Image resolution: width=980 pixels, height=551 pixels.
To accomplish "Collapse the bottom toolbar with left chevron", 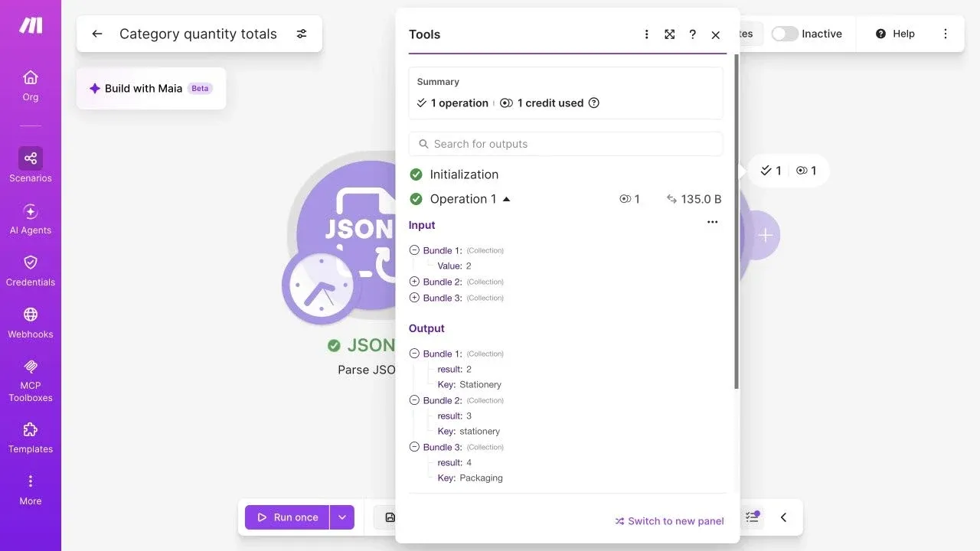I will coord(783,517).
